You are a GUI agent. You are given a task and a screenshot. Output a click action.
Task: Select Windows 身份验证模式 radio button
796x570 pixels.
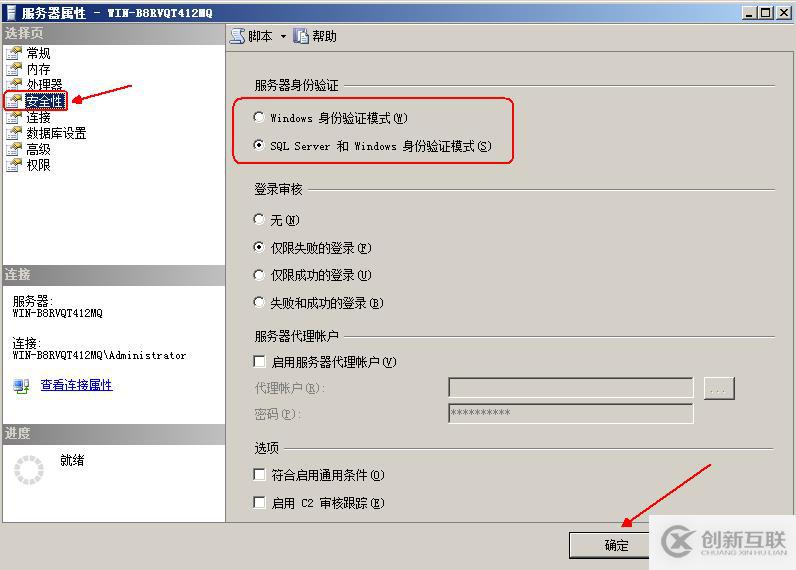click(259, 117)
